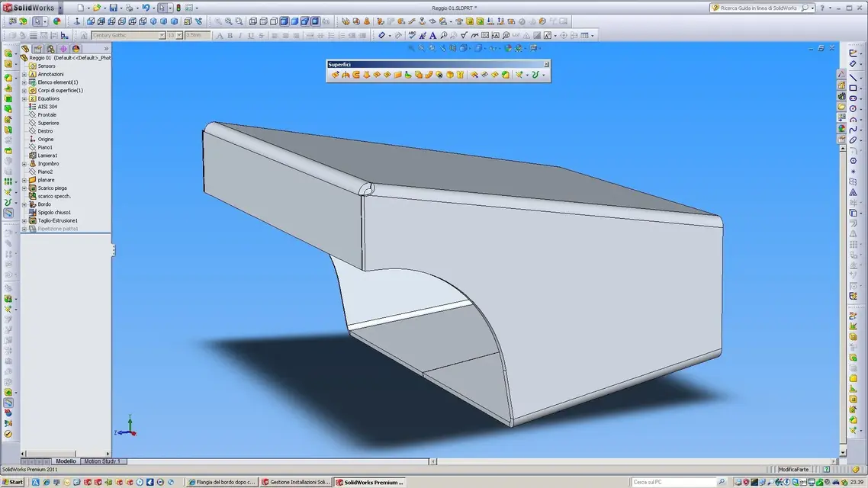This screenshot has width=868, height=488.
Task: Print the document
Action: point(129,8)
